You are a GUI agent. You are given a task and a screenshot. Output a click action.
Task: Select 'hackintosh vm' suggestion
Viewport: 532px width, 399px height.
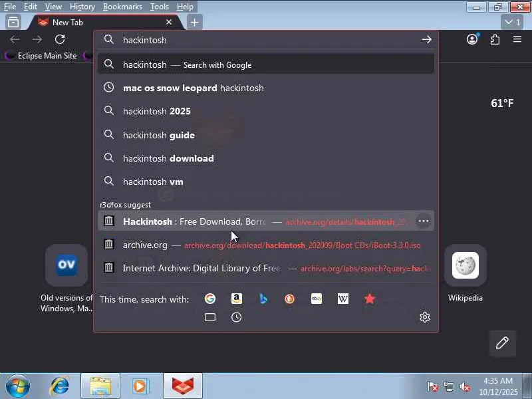point(265,182)
